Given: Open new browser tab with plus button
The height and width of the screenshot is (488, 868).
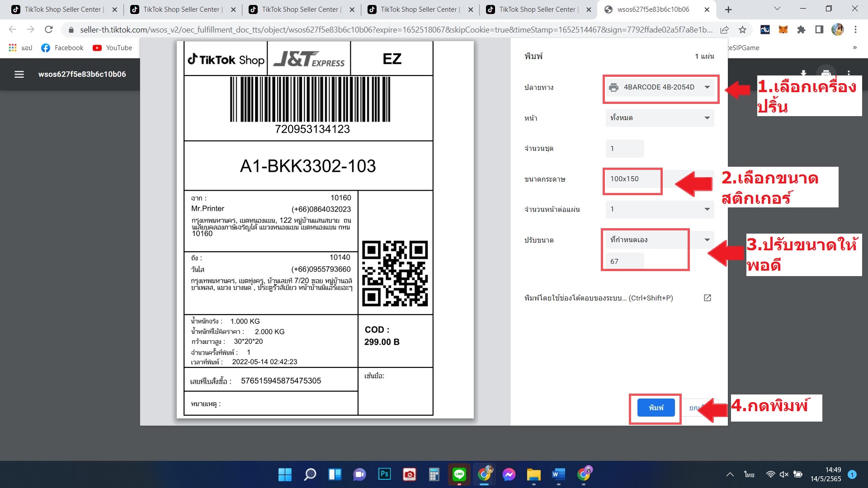Looking at the screenshot, I should tap(728, 9).
